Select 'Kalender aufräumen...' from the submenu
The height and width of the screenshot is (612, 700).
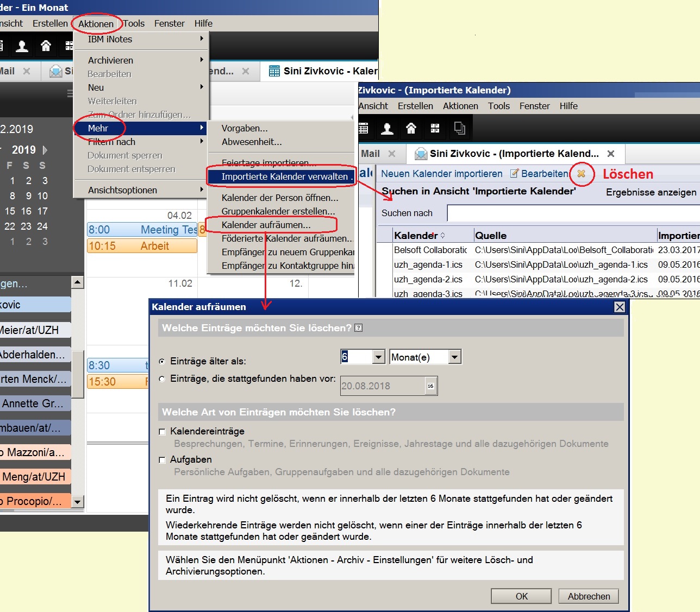[266, 225]
